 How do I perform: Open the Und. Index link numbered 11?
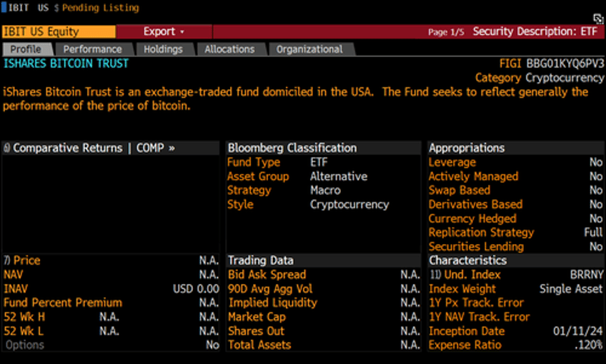[x=466, y=275]
